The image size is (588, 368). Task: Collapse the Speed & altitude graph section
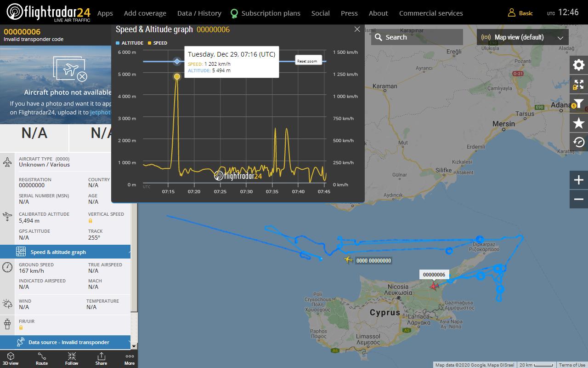click(x=65, y=252)
